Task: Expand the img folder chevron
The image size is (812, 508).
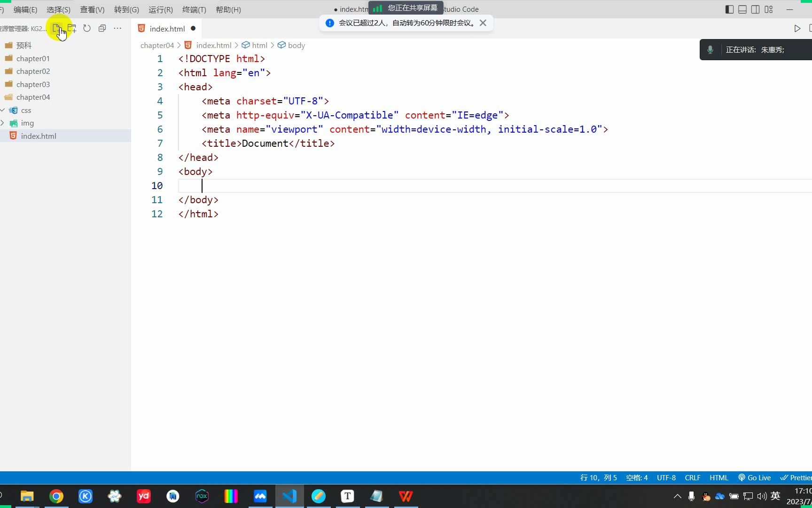Action: coord(3,123)
